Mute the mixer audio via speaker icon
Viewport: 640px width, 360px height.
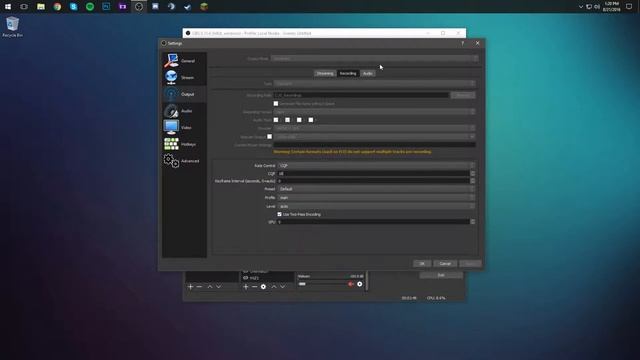tap(351, 284)
